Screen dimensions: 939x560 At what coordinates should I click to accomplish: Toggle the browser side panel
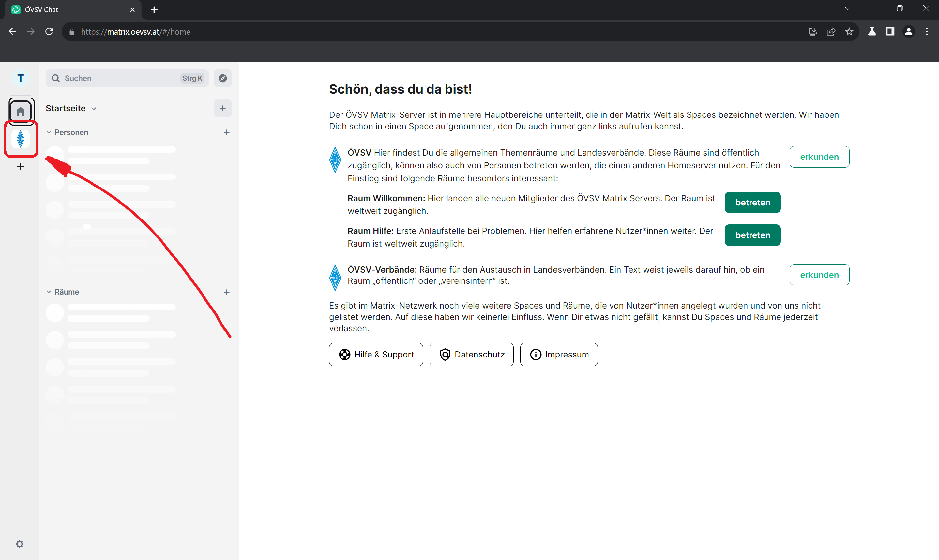[890, 32]
